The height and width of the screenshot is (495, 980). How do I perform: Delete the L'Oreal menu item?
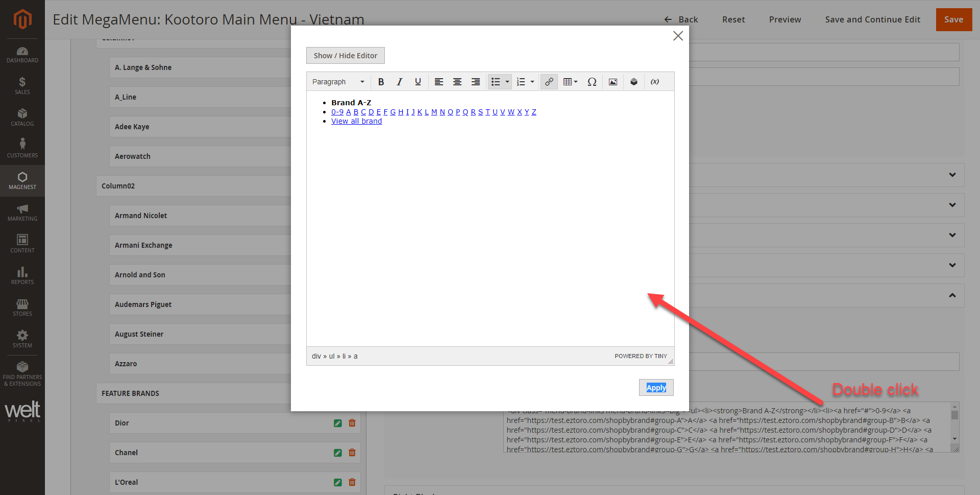352,482
